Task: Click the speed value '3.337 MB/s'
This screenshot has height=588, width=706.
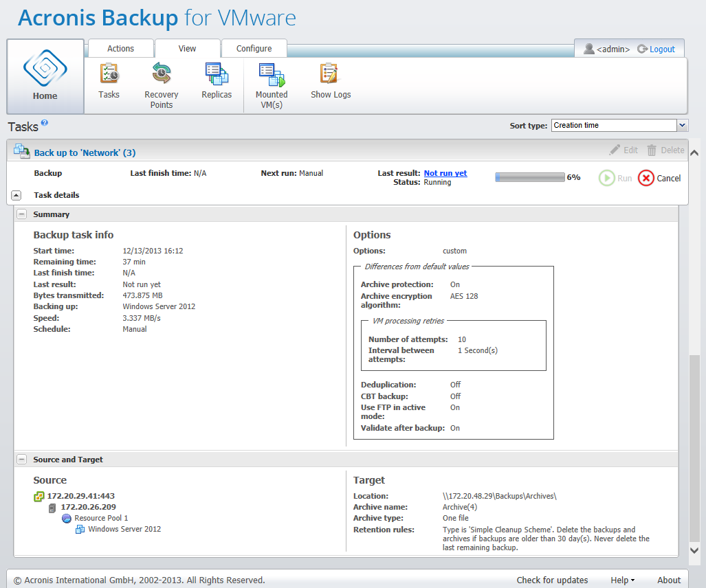Action: click(x=142, y=318)
